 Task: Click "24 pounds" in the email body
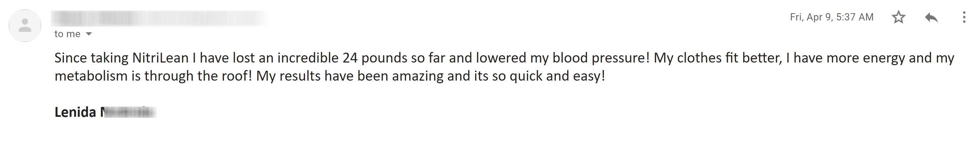click(375, 58)
